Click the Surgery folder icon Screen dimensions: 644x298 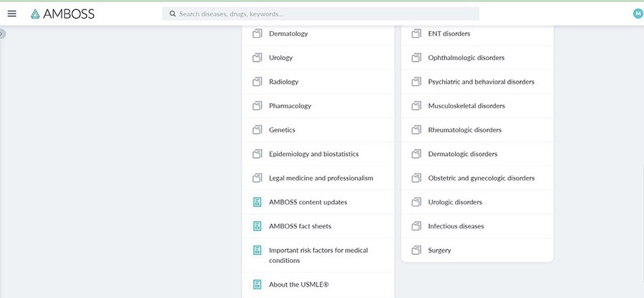[x=416, y=251]
